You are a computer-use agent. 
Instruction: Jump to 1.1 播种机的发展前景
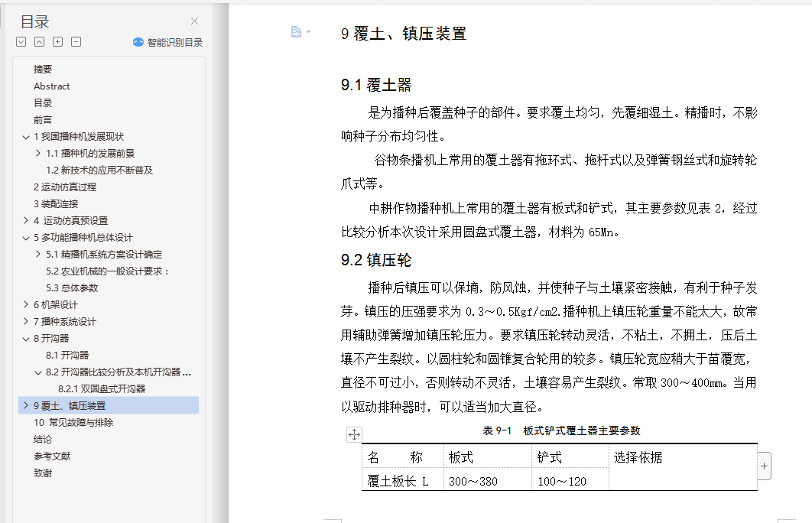tap(90, 153)
